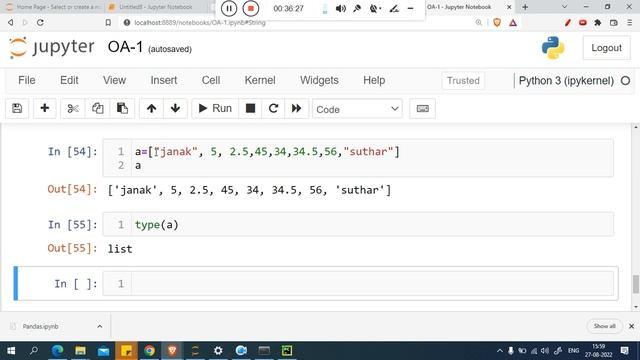Go back in browser history
Screen dimensions: 640x360
(x=11, y=23)
